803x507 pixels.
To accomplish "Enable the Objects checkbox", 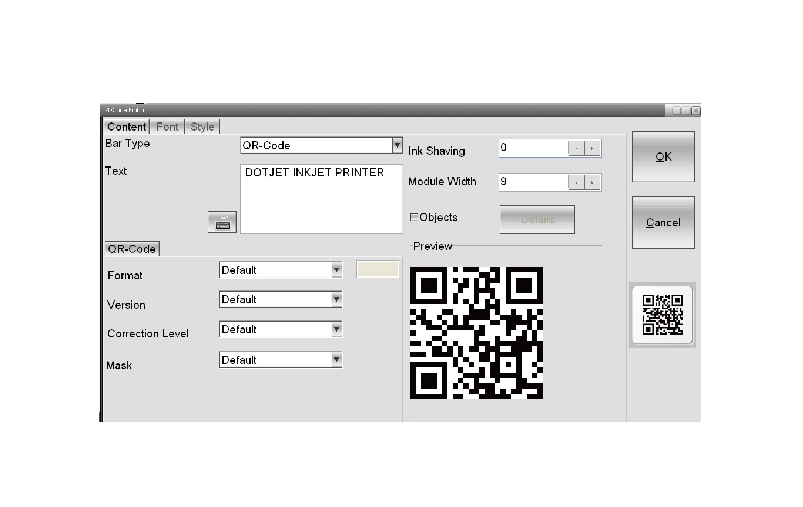I will click(414, 217).
